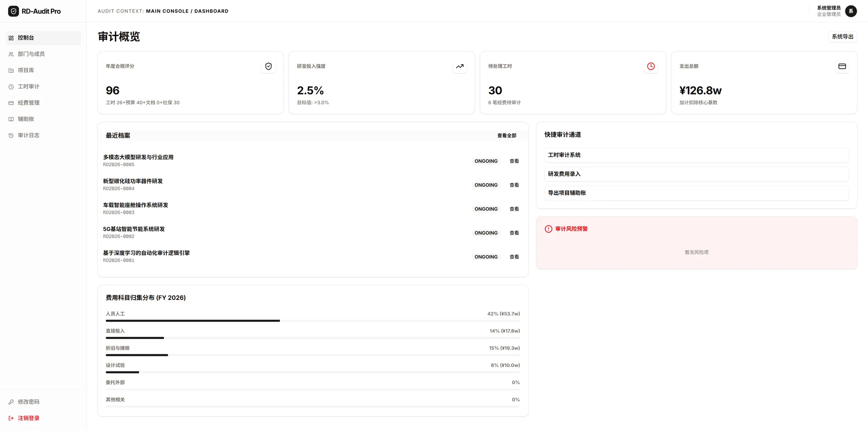The height and width of the screenshot is (431, 868).
Task: Click the 设计试验 progress bar
Action: (x=313, y=372)
